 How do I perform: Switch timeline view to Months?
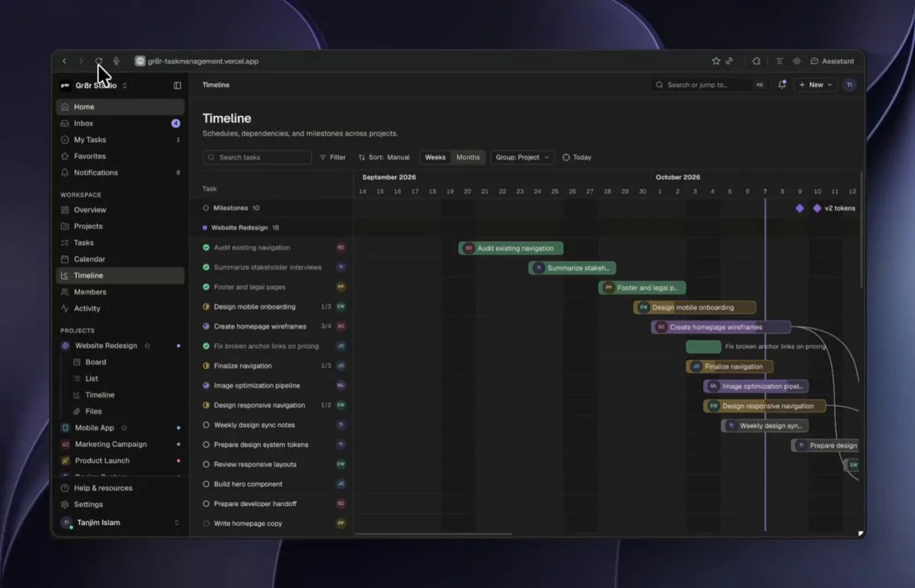click(468, 157)
